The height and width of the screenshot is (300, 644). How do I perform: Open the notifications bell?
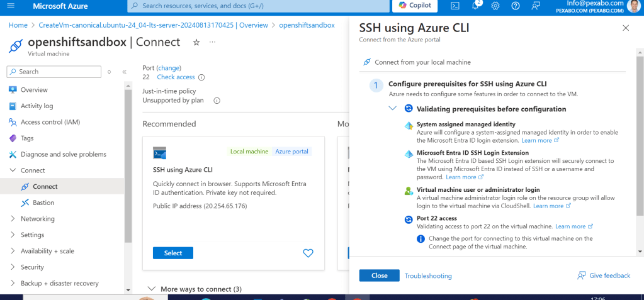pyautogui.click(x=476, y=6)
